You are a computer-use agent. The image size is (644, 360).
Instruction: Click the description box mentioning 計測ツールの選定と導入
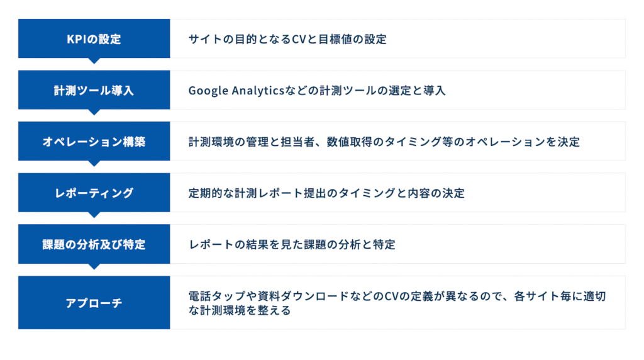[317, 91]
